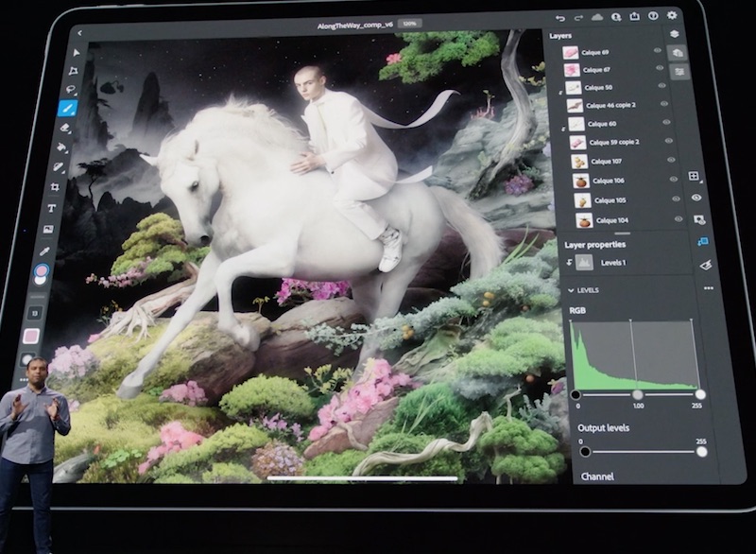756x554 pixels.
Task: Pick the Eraser tool
Action: click(x=65, y=128)
